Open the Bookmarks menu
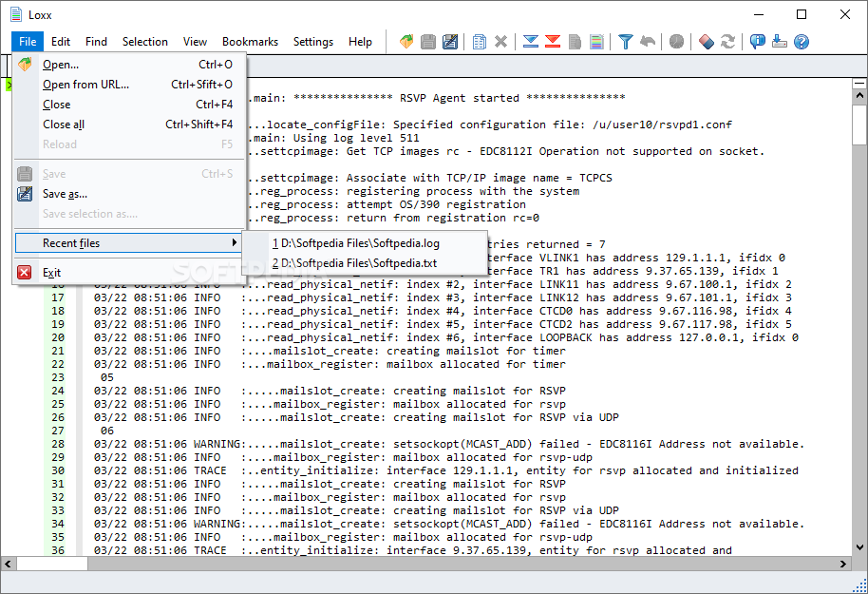868x594 pixels. (x=250, y=42)
